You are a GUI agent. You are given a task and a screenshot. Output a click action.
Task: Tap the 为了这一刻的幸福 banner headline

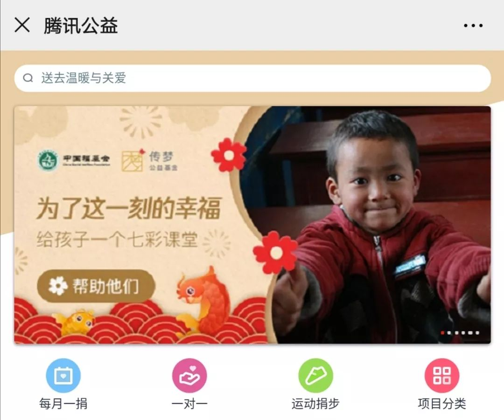coord(129,208)
